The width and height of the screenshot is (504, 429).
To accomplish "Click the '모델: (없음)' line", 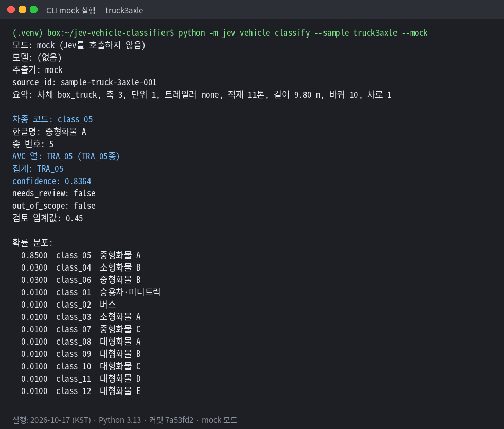I will coord(37,58).
